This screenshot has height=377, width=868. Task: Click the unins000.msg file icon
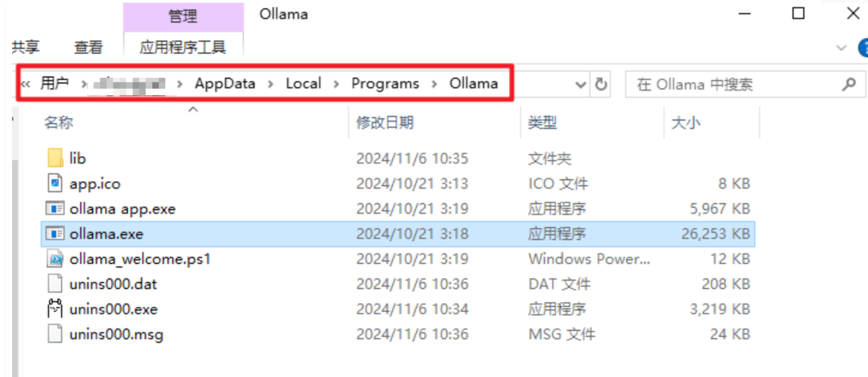(x=55, y=334)
